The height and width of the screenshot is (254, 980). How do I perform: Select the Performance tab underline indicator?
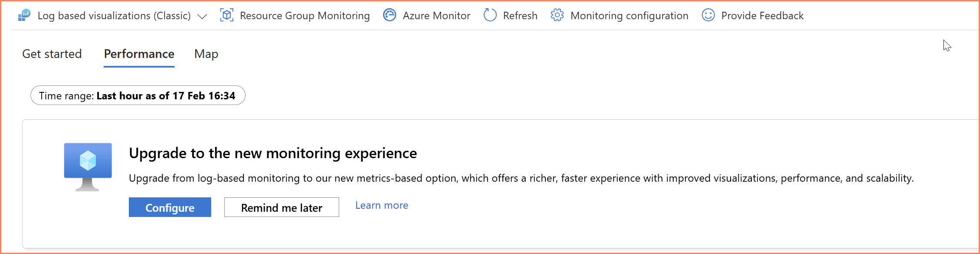pyautogui.click(x=138, y=66)
